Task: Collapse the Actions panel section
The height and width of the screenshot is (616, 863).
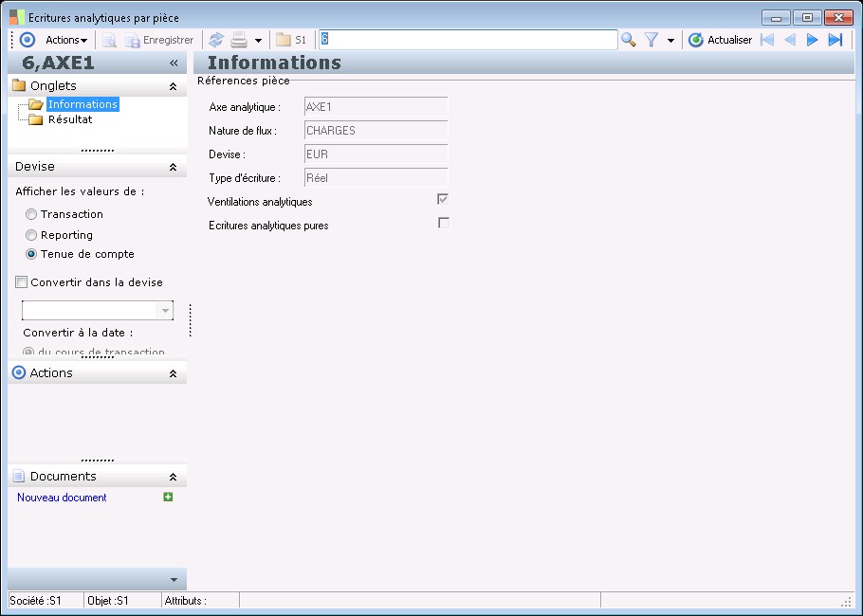Action: coord(173,373)
